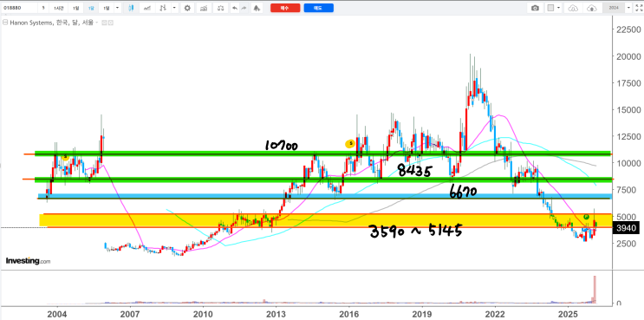Toggle fullscreen mode for the chart

pos(638,8)
